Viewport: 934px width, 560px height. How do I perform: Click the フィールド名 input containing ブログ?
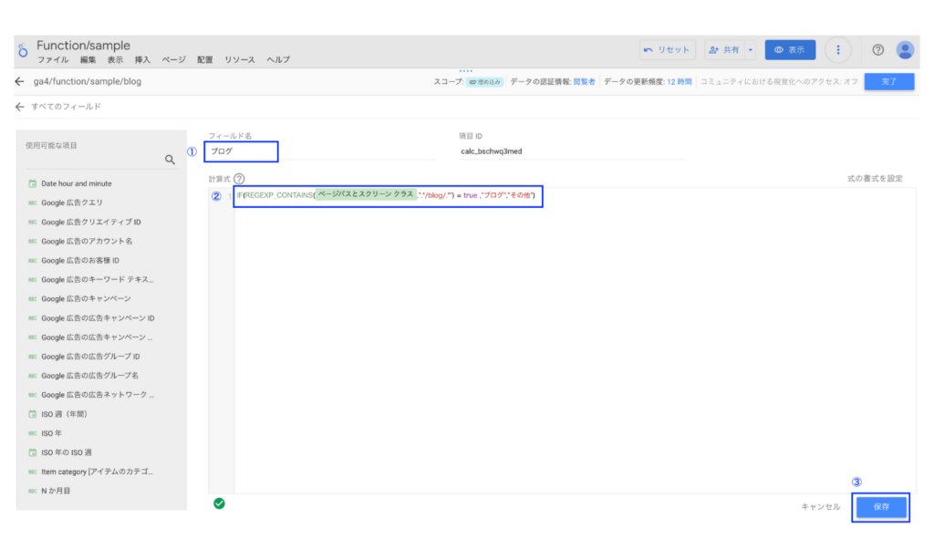(x=241, y=151)
